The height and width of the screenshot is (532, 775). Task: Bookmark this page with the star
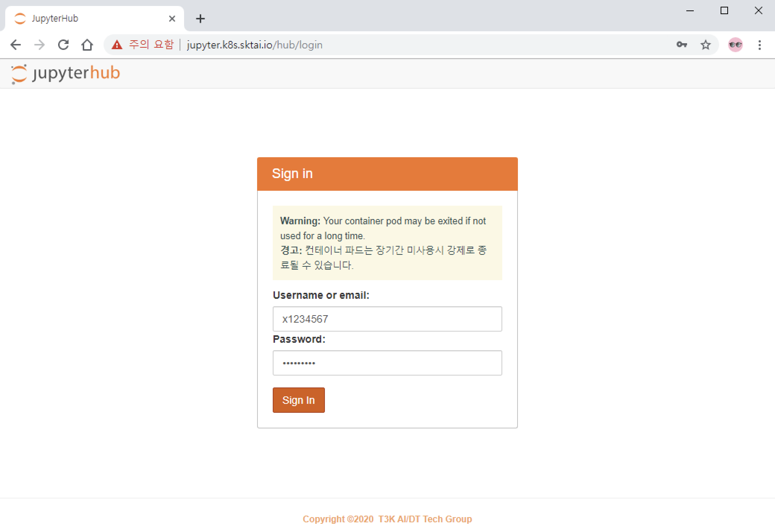(x=705, y=45)
